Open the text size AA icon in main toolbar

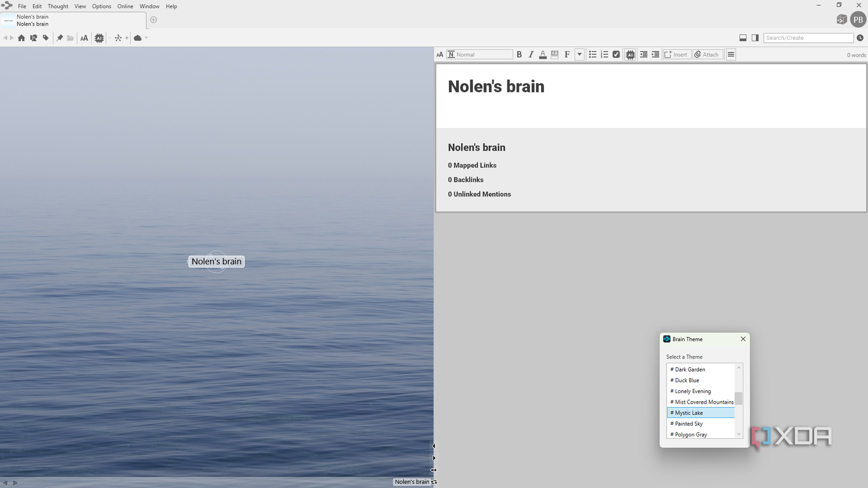coord(84,38)
